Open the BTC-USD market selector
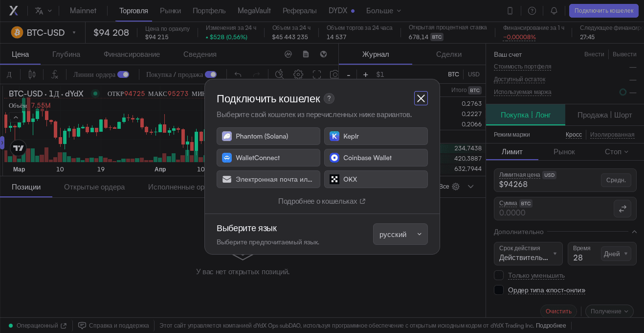This screenshot has height=333, width=644. tap(44, 32)
